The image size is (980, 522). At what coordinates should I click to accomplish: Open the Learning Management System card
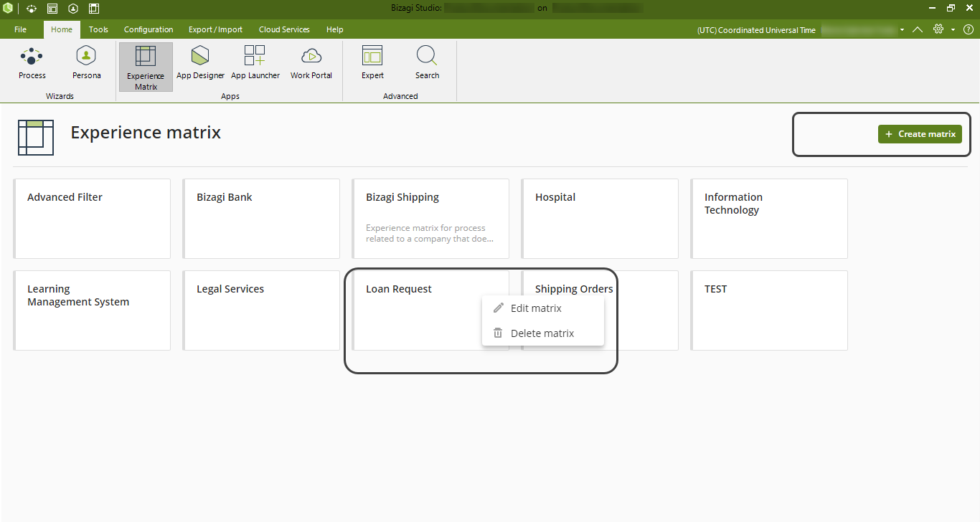pyautogui.click(x=92, y=310)
